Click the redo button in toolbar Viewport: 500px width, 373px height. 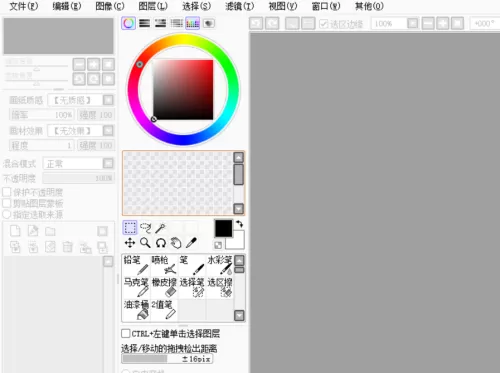click(x=272, y=24)
